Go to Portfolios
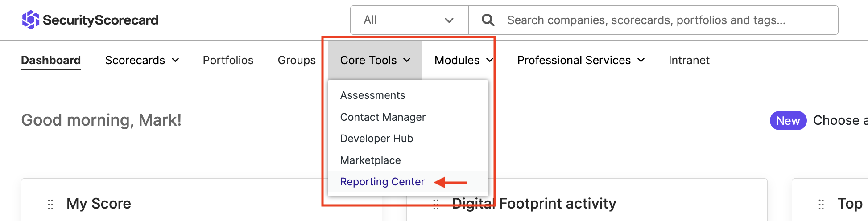 tap(228, 60)
